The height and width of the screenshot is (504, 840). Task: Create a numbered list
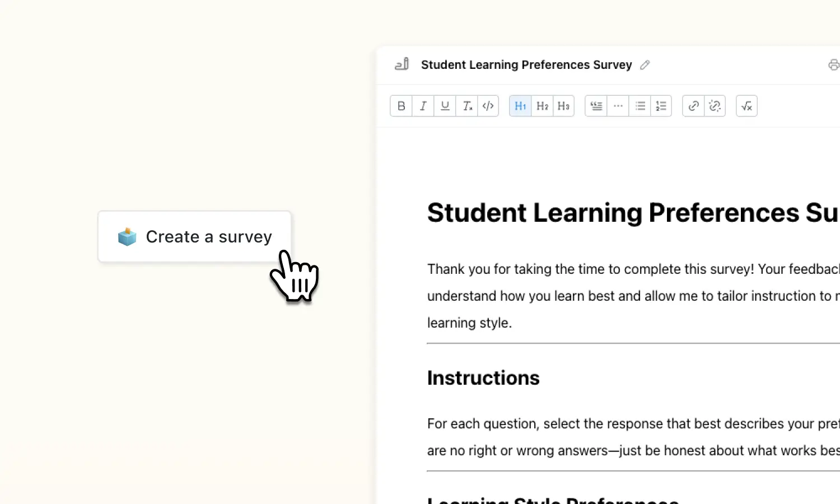661,106
